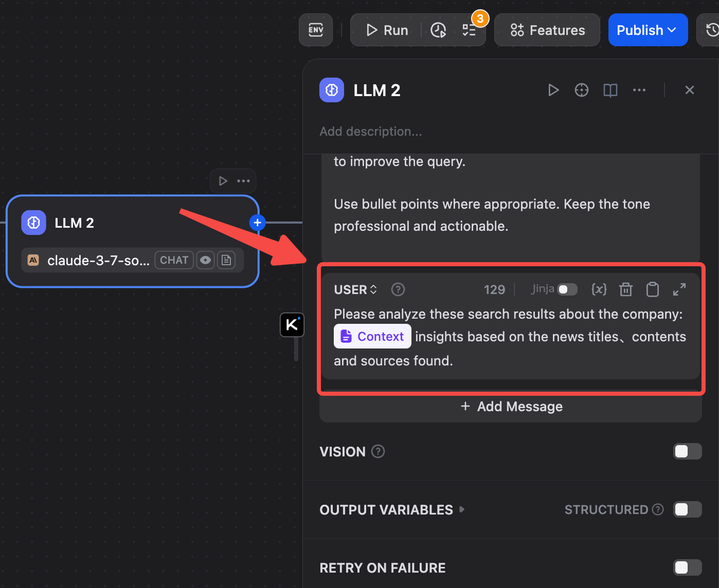This screenshot has width=719, height=588.
Task: Copy the USER prompt with clipboard icon
Action: [x=653, y=289]
